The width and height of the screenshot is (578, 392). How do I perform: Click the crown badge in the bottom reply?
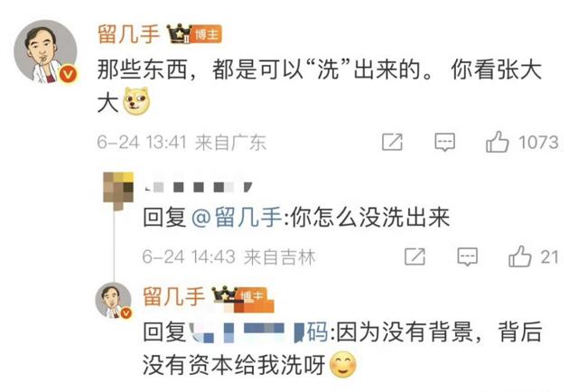pyautogui.click(x=224, y=295)
